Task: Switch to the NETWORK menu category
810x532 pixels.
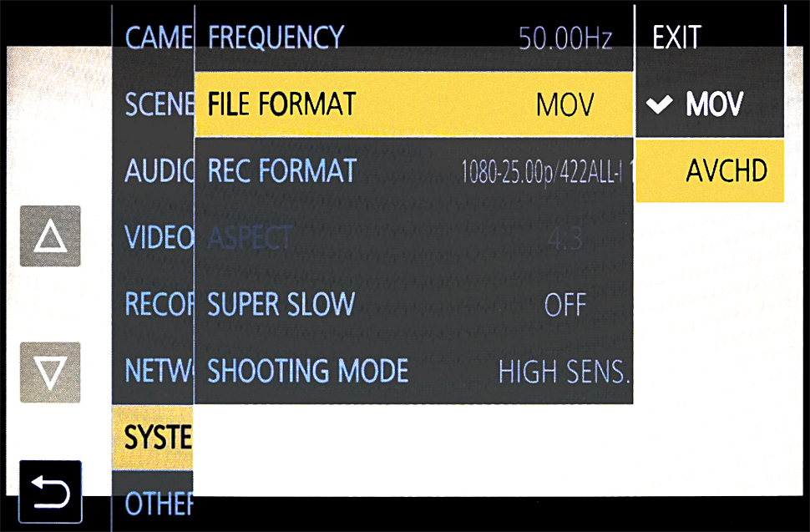Action: point(153,370)
